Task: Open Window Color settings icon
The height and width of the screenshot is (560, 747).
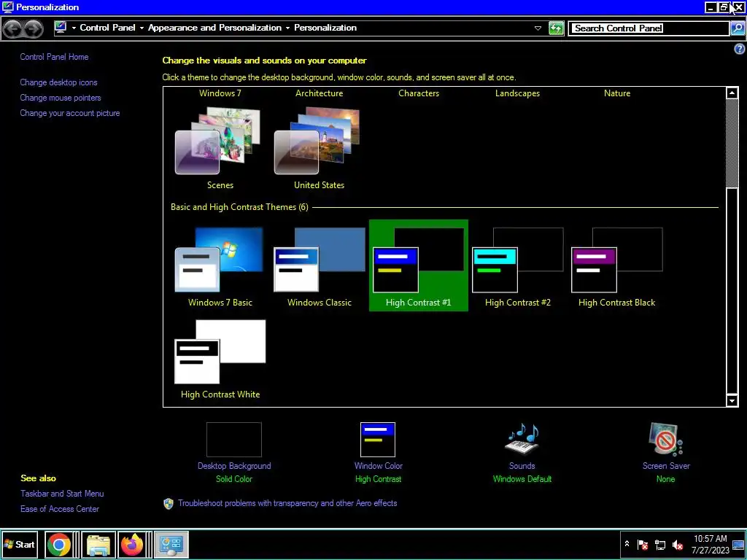Action: pyautogui.click(x=378, y=440)
